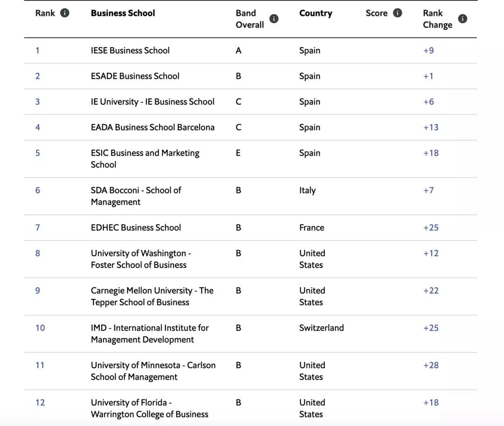The height and width of the screenshot is (426, 504).
Task: Show the Rank Change info tooltip icon
Action: coord(462,19)
